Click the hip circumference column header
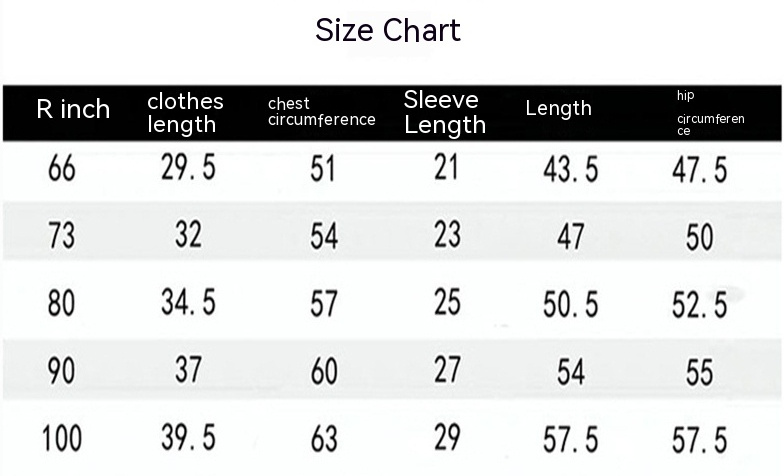This screenshot has height=476, width=784. coord(710,112)
